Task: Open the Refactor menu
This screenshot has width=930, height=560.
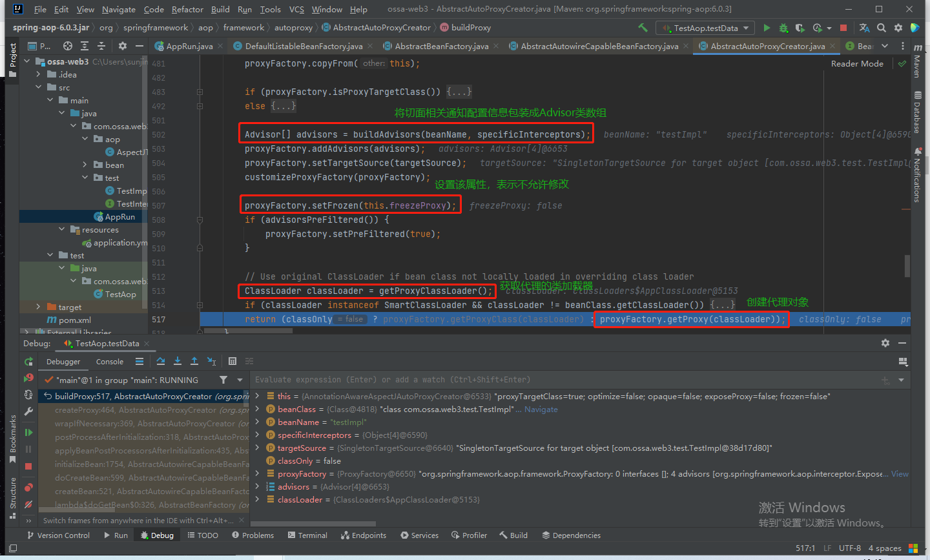Action: click(x=187, y=9)
